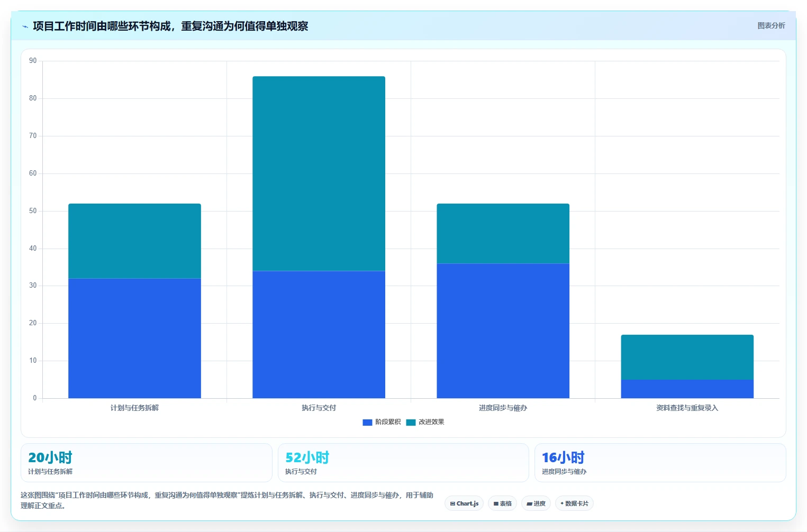
Task: Select the 20小时 计划与任务拆解 data card
Action: [146, 463]
